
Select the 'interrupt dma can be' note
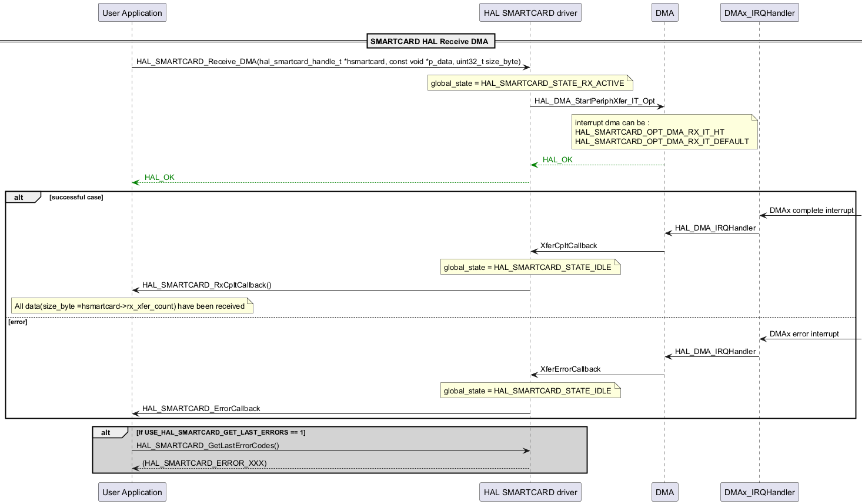click(664, 132)
